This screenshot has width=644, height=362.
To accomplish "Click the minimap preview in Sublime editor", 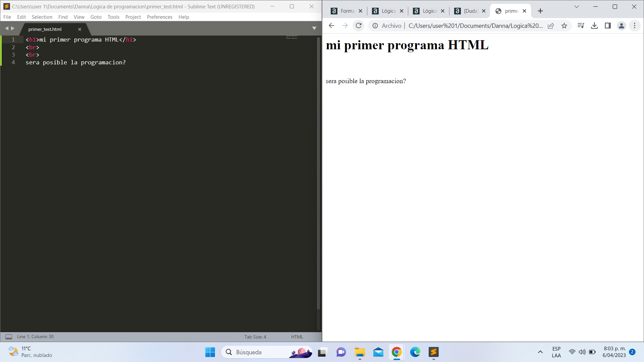I will coord(292,37).
